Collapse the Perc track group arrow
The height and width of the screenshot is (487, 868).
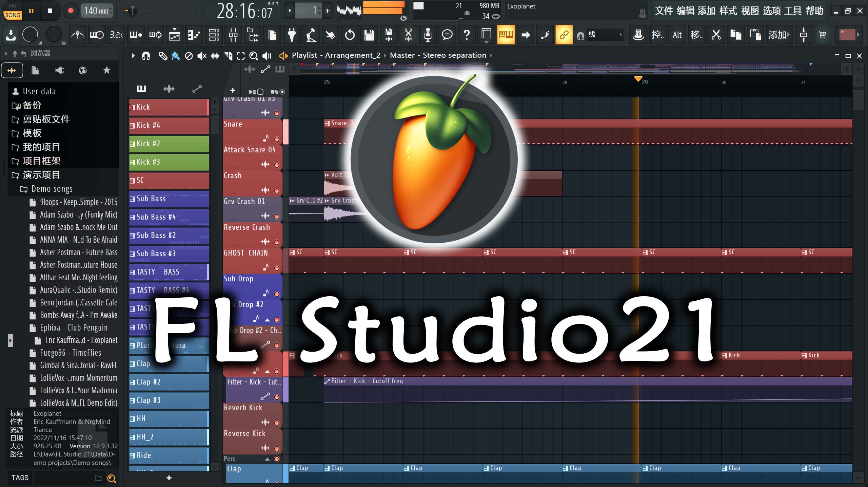(267, 459)
